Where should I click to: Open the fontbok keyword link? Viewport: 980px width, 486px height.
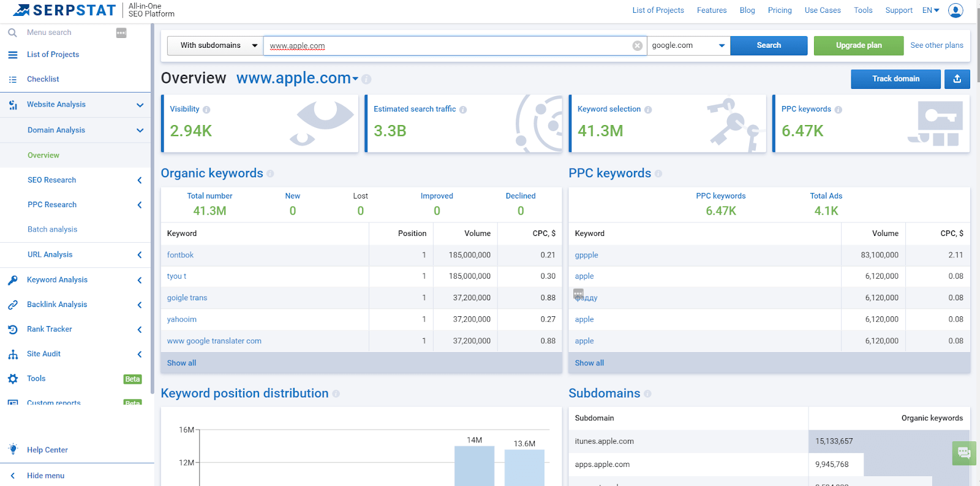pos(180,255)
